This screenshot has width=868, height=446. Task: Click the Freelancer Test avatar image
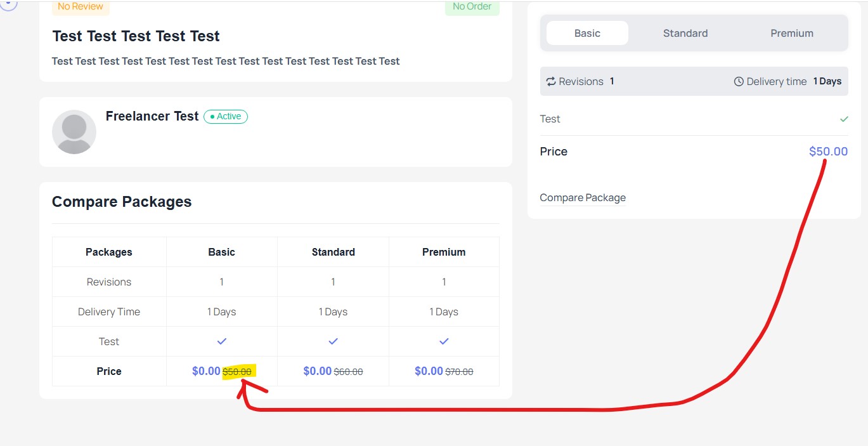pyautogui.click(x=74, y=132)
